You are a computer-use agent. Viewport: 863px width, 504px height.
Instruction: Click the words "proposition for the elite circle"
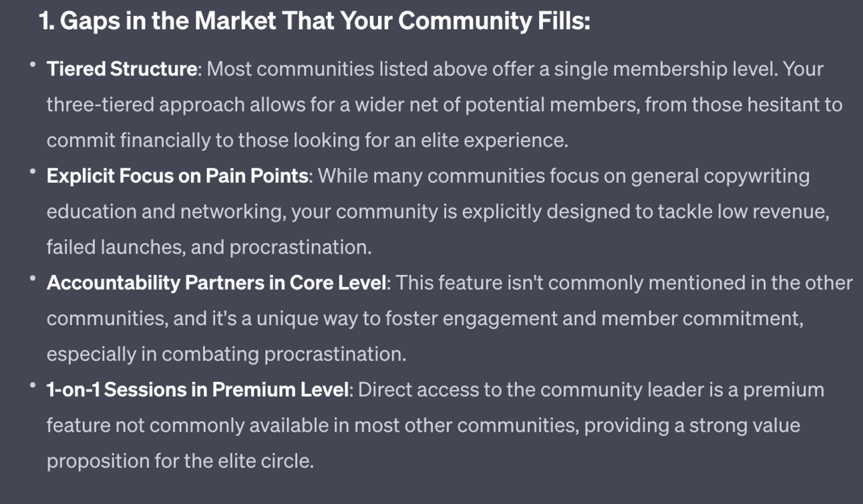(x=180, y=461)
